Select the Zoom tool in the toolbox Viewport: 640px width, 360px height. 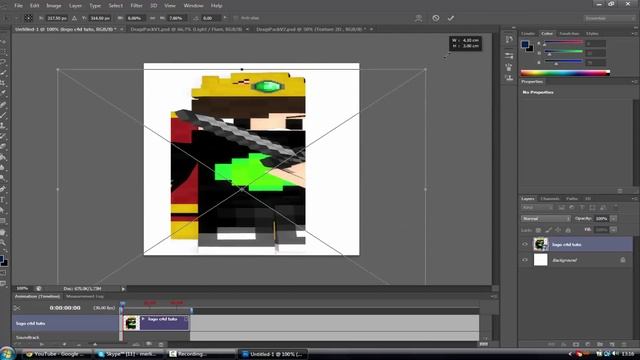(3, 242)
